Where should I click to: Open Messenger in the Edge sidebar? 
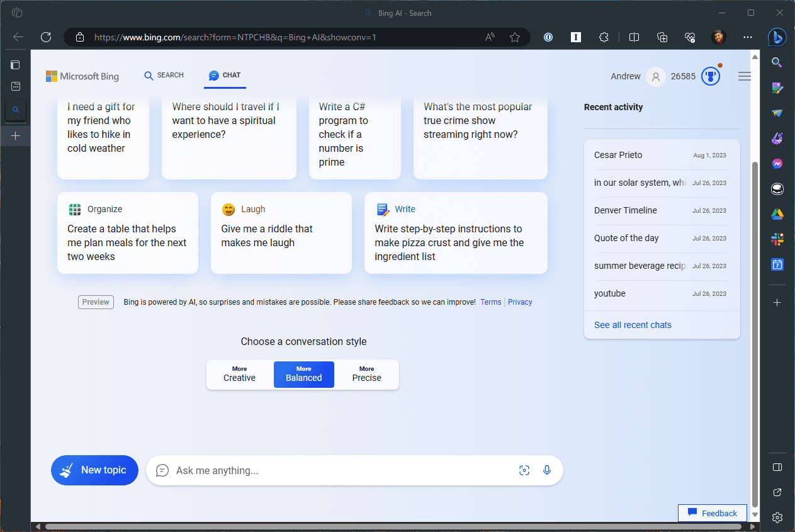pyautogui.click(x=777, y=164)
